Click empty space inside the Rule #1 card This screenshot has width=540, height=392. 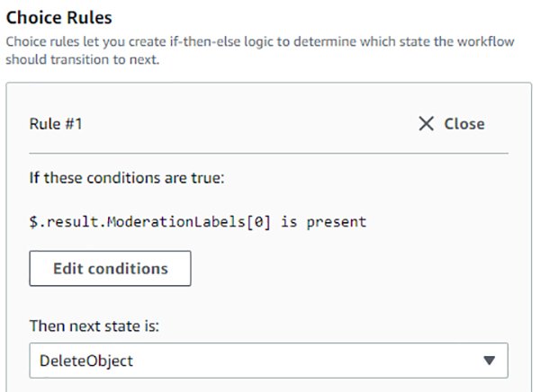(x=360, y=270)
